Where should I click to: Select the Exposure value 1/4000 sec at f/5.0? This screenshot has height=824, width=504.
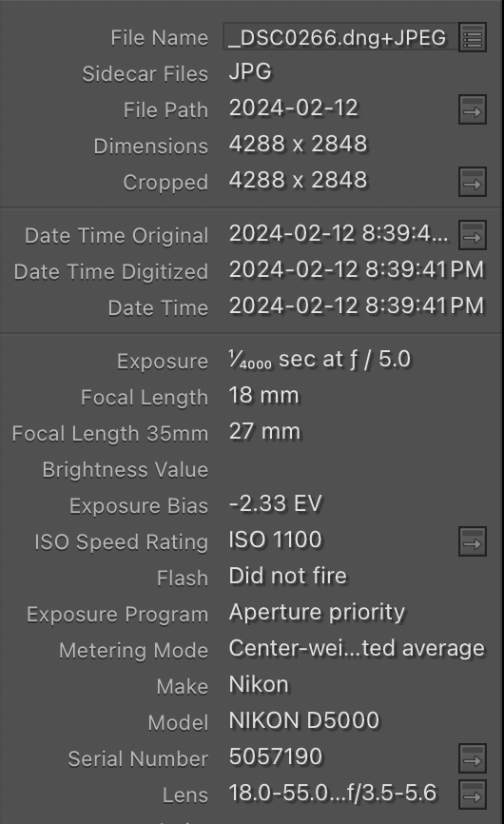coord(320,360)
